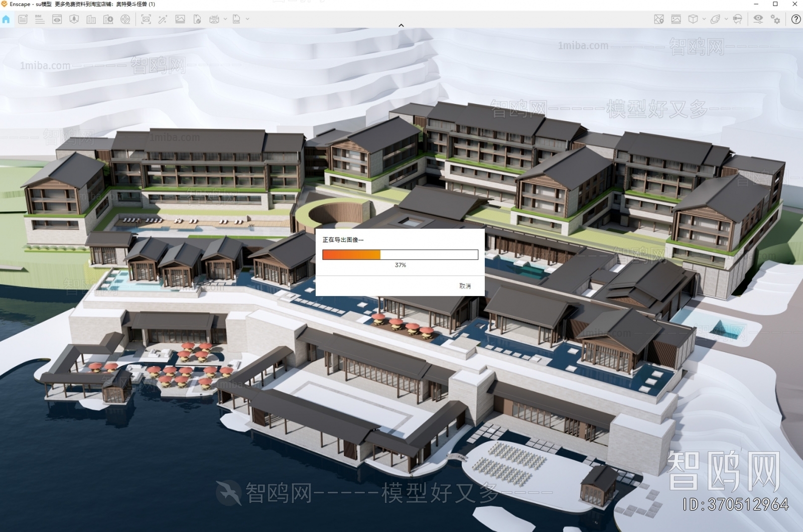The image size is (803, 532).
Task: Open the Enscape asset library cube icon
Action: (693, 20)
